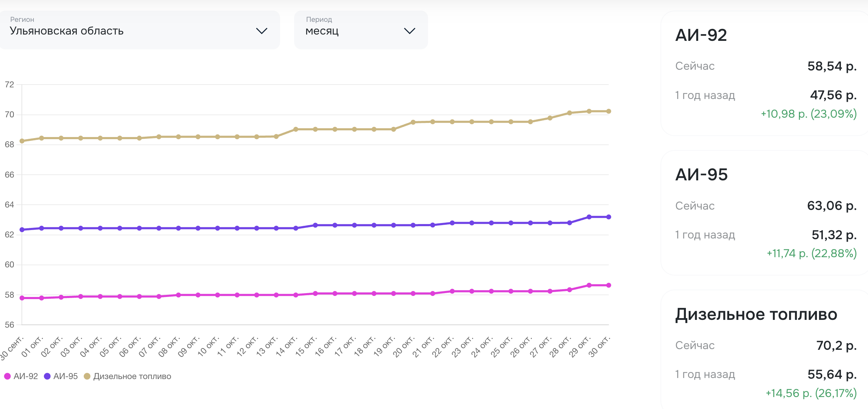This screenshot has height=409, width=868.
Task: Click the purple АИ-95 legend dot
Action: (47, 376)
